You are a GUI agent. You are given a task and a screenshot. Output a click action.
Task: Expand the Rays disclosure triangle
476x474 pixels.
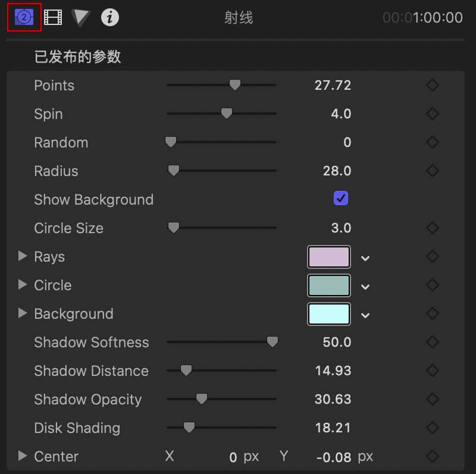coord(23,256)
